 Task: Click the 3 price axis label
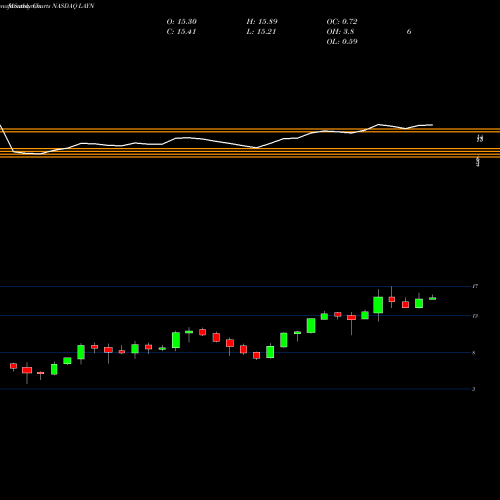pyautogui.click(x=474, y=389)
